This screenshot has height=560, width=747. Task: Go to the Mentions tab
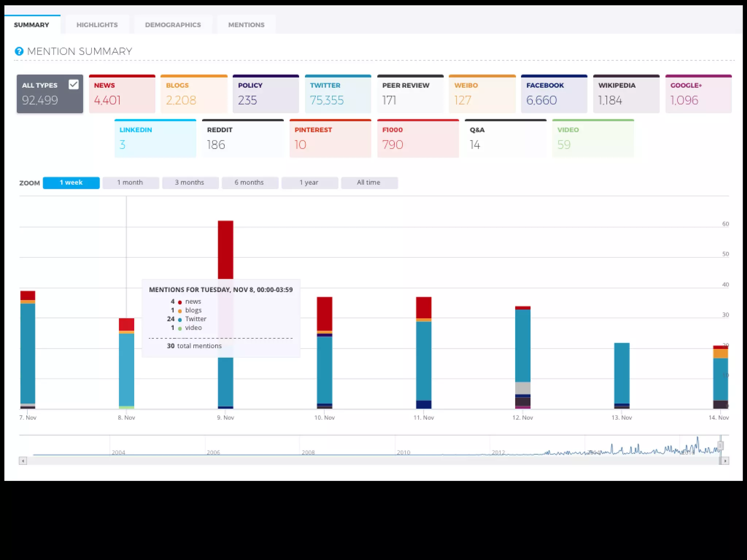[x=246, y=25]
